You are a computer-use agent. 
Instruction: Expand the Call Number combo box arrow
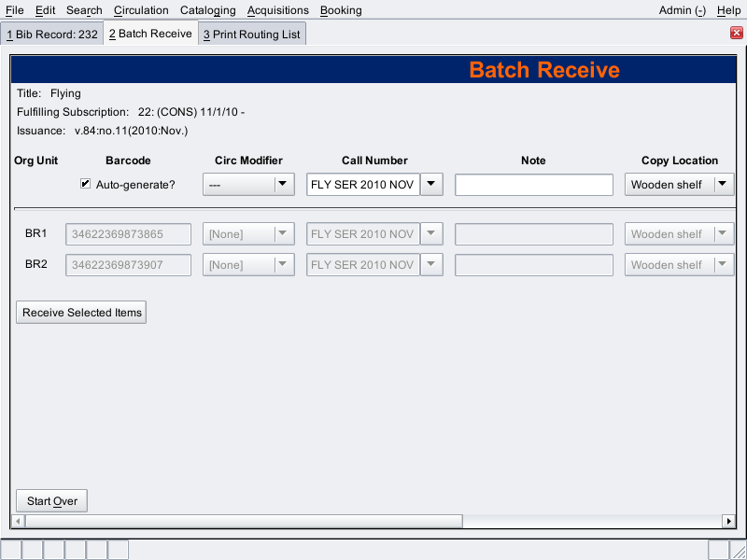(430, 185)
